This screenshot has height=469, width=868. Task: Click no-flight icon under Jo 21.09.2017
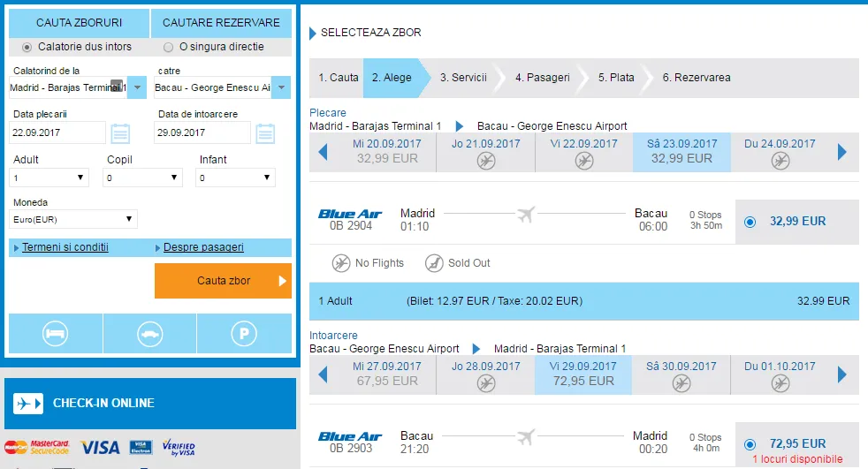(x=486, y=161)
